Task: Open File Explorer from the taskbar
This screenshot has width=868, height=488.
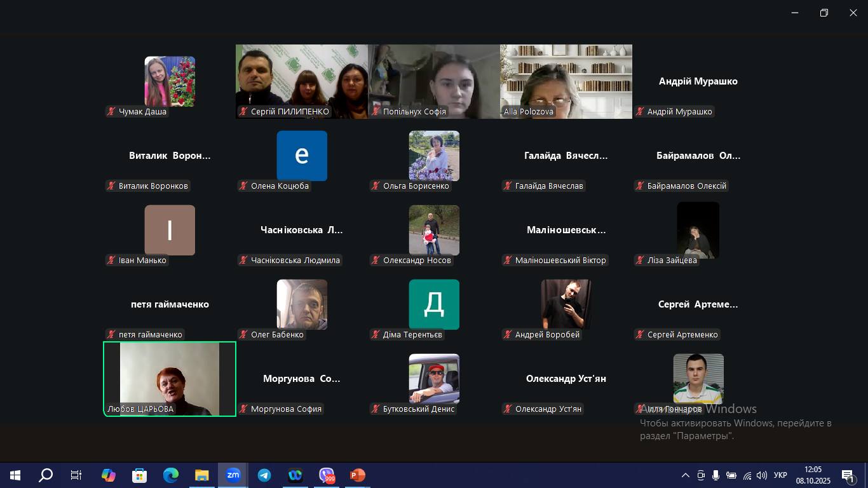Action: [202, 475]
